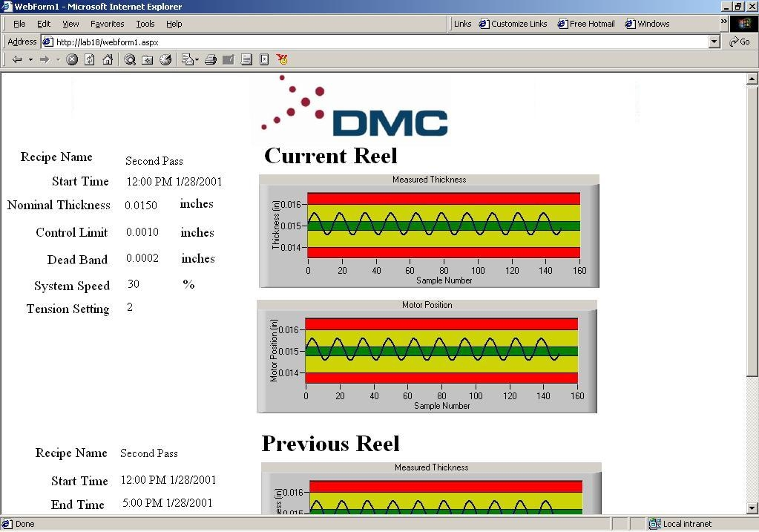759x532 pixels.
Task: Click the vertical scrollbar thumb
Action: pyautogui.click(x=752, y=231)
